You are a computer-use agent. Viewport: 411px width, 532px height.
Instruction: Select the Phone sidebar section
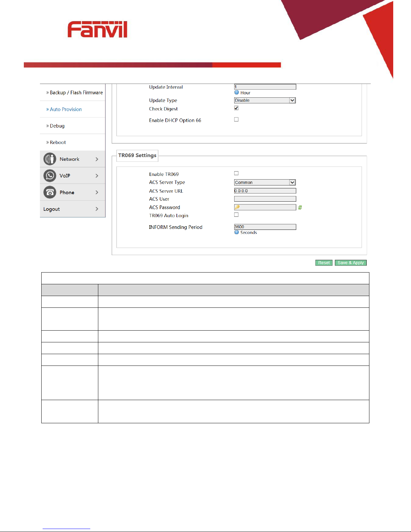[x=72, y=192]
